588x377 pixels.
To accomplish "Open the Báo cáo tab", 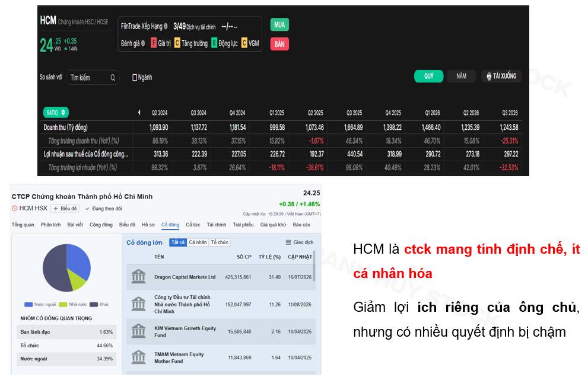I will 301,225.
